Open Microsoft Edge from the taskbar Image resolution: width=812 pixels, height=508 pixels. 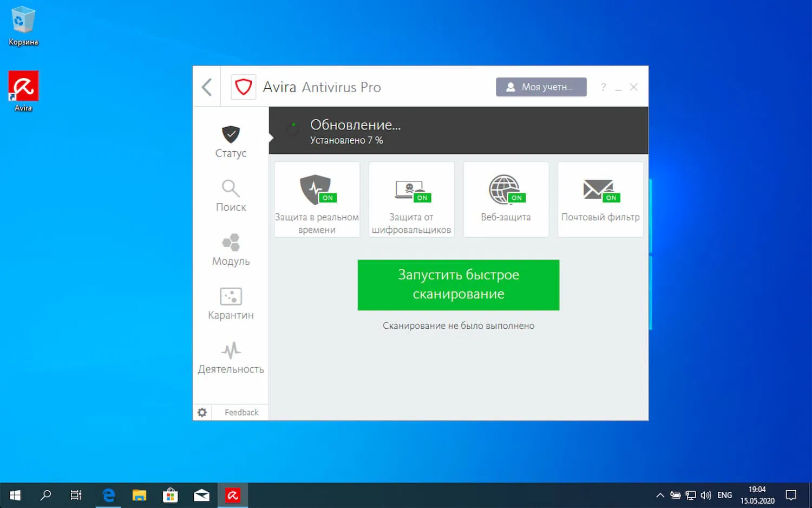[x=108, y=494]
